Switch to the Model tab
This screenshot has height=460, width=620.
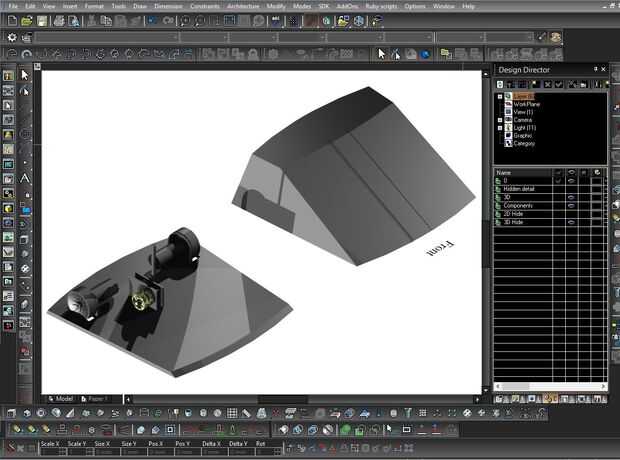(x=61, y=399)
